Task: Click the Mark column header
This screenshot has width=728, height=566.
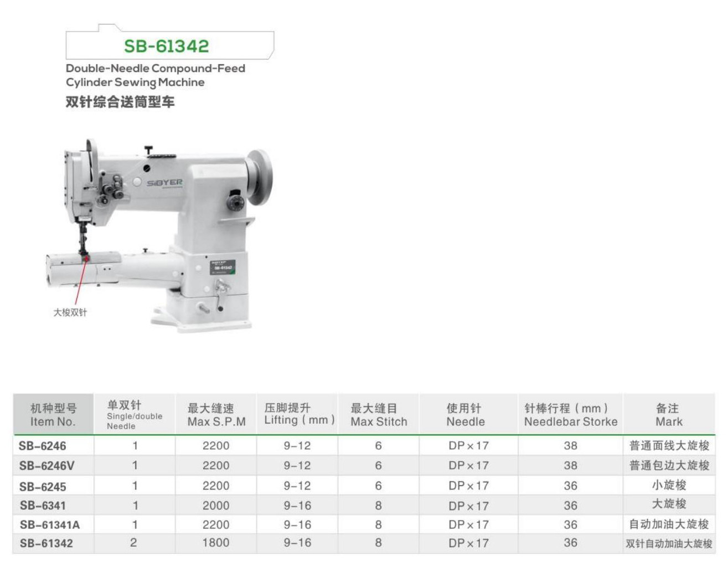Action: 668,415
